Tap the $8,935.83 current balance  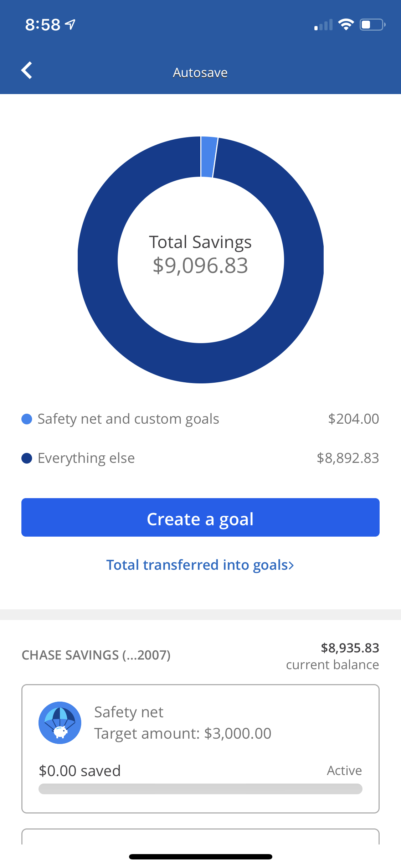(350, 648)
